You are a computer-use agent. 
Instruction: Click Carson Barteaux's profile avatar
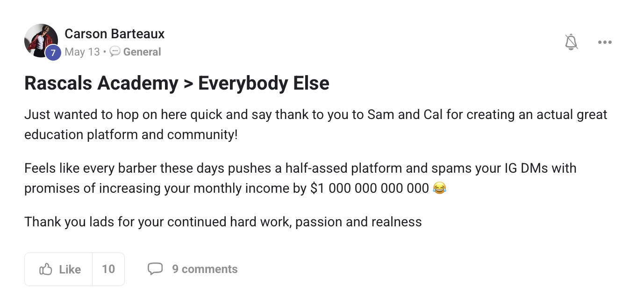(41, 41)
